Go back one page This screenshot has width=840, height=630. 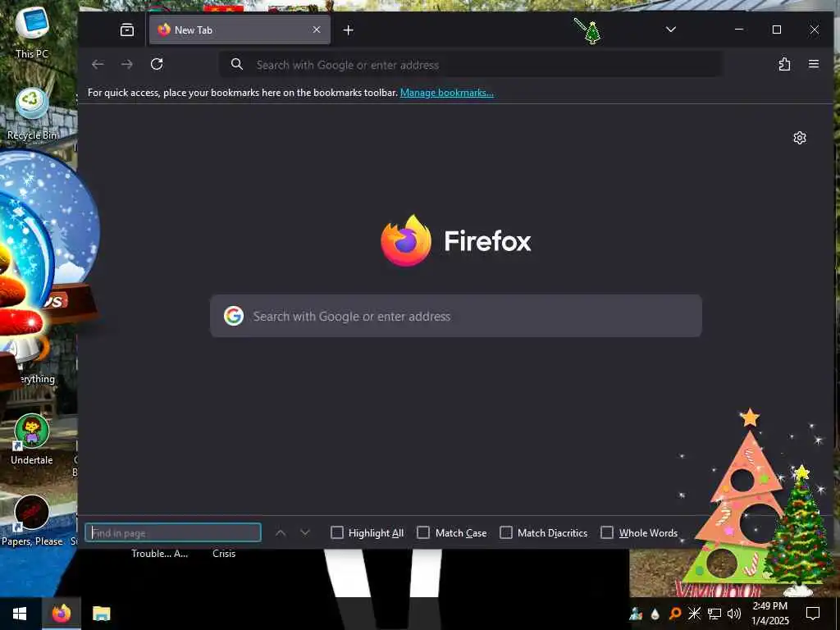click(98, 64)
